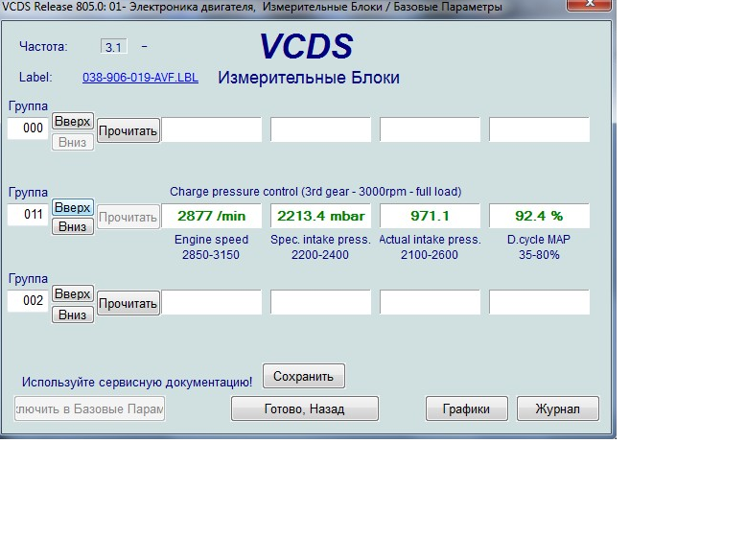
Task: Click Прочитать button for group 002
Action: (128, 304)
